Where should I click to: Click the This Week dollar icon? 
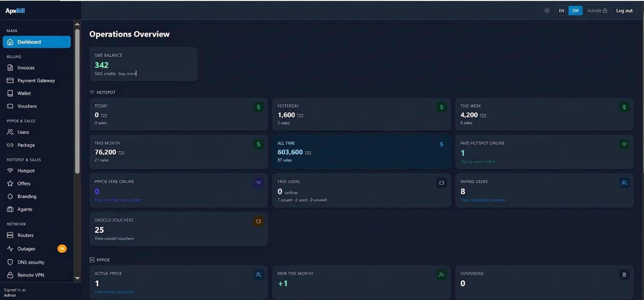click(x=624, y=107)
